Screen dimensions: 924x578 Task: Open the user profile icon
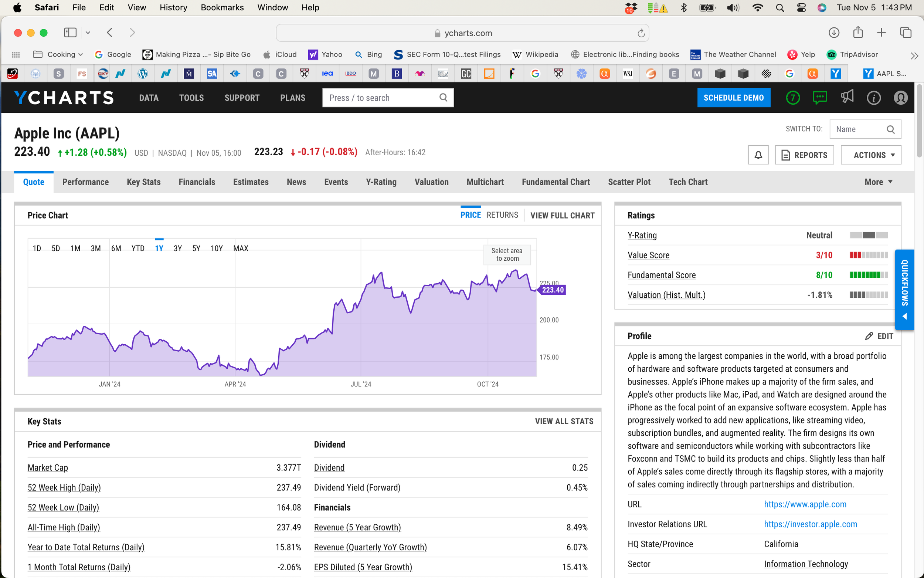pos(900,98)
